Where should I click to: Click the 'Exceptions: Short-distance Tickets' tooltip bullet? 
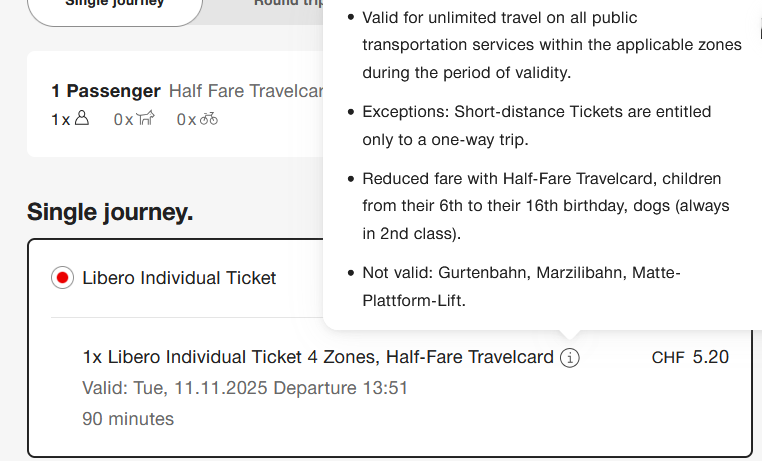pos(536,126)
